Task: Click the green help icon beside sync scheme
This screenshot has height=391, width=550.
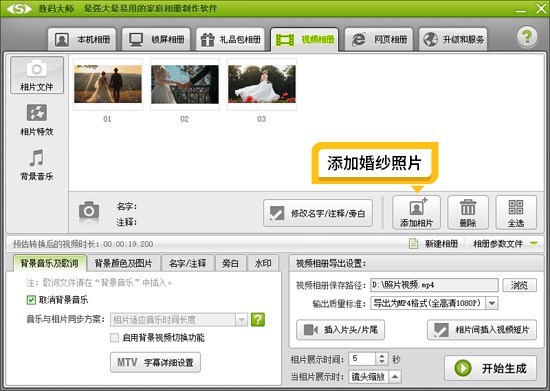Action: tap(258, 319)
